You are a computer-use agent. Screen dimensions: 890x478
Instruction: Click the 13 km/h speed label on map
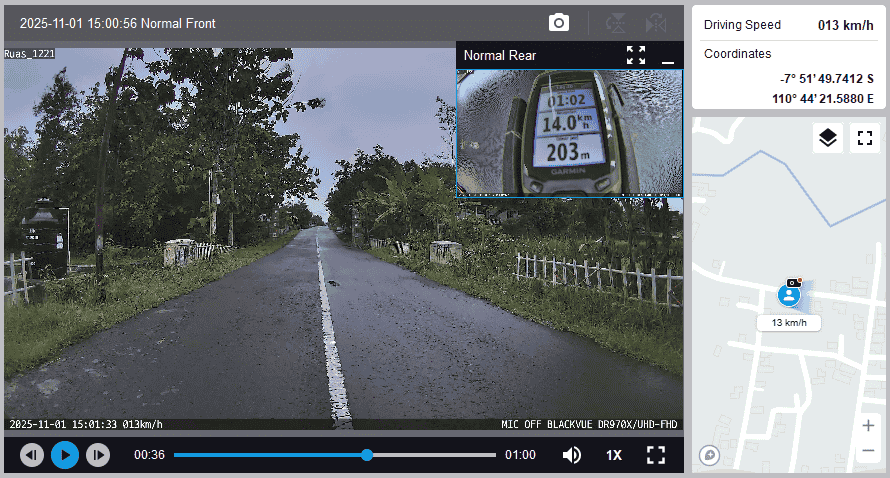point(788,323)
